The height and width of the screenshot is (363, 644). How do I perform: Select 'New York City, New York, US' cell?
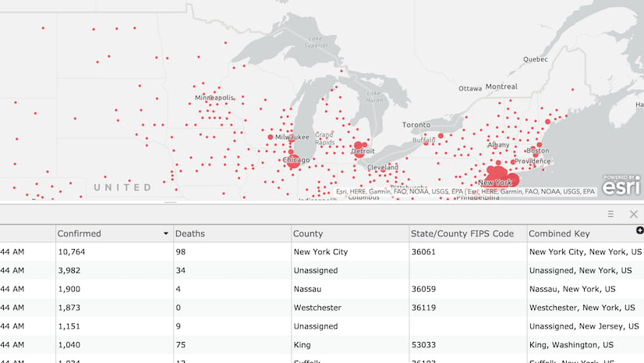(586, 251)
